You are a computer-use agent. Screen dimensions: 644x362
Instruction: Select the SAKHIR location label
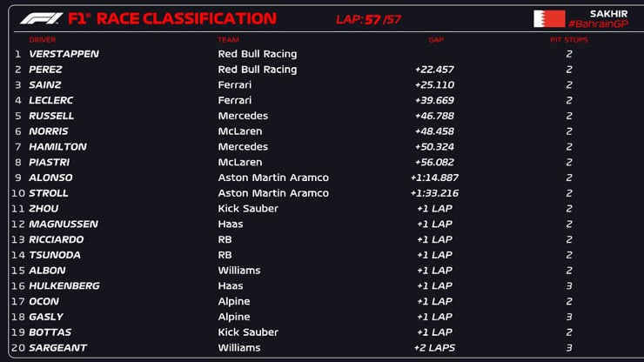pos(608,14)
